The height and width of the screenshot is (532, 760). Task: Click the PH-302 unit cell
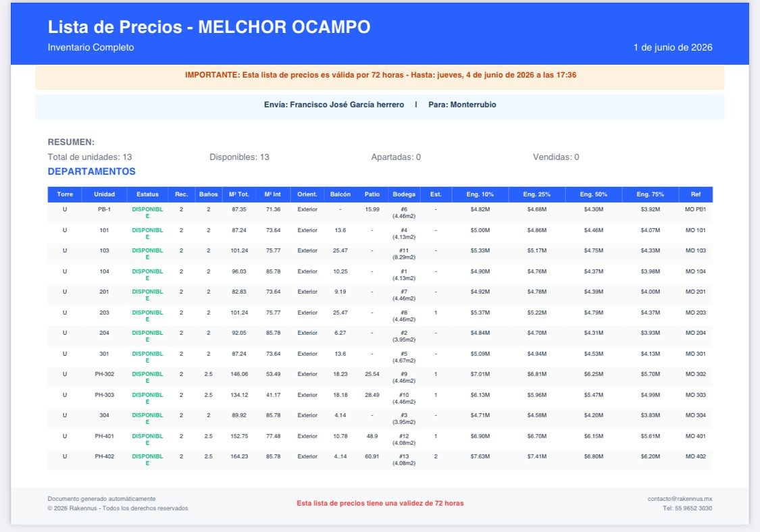click(104, 374)
